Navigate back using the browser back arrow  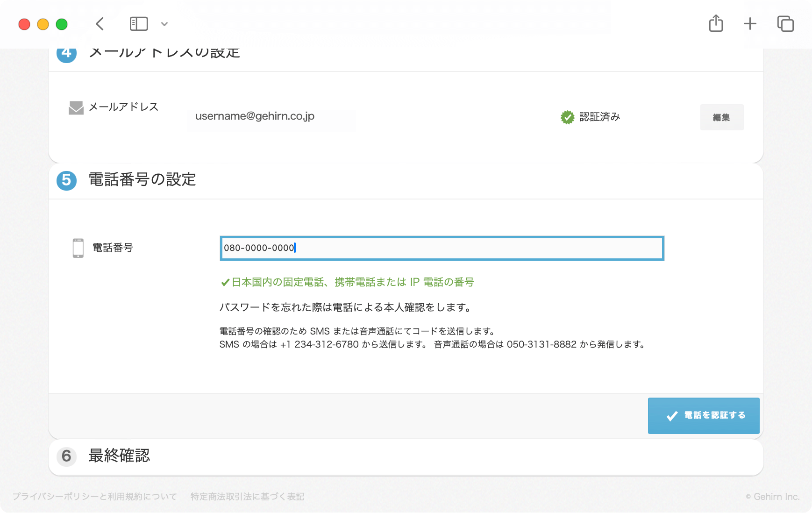coord(99,24)
